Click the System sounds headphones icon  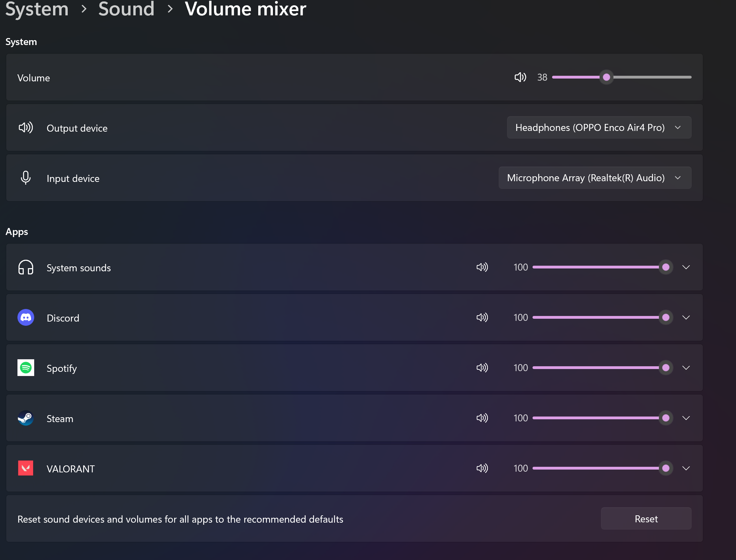coord(26,267)
